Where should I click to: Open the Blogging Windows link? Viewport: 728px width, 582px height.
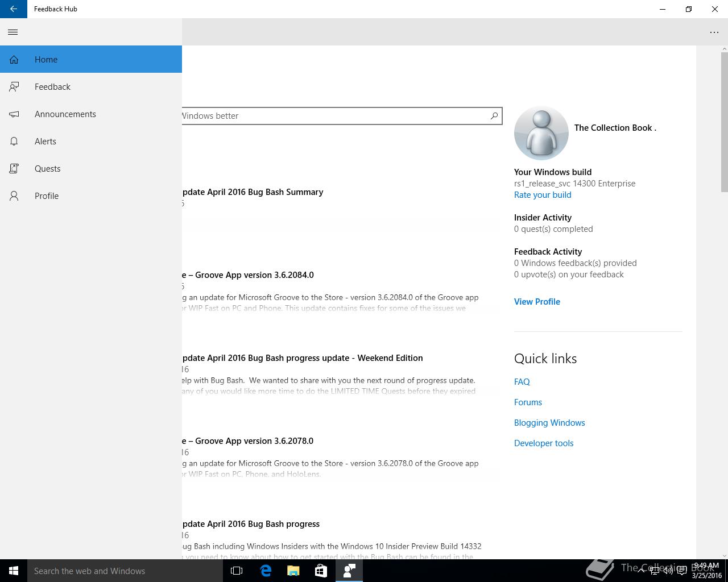click(x=549, y=422)
